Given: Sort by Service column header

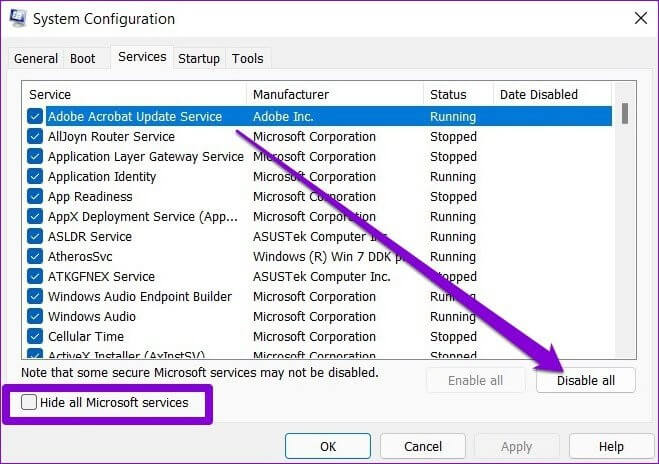Looking at the screenshot, I should (x=134, y=95).
